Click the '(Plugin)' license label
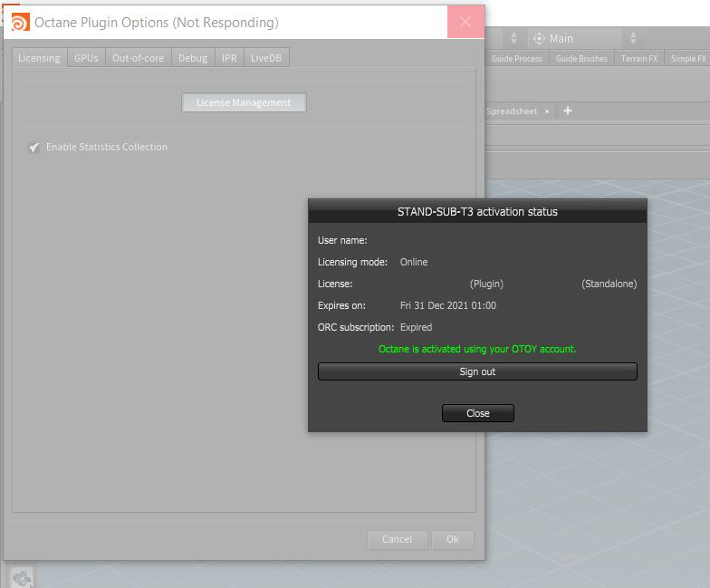710x588 pixels. (486, 284)
